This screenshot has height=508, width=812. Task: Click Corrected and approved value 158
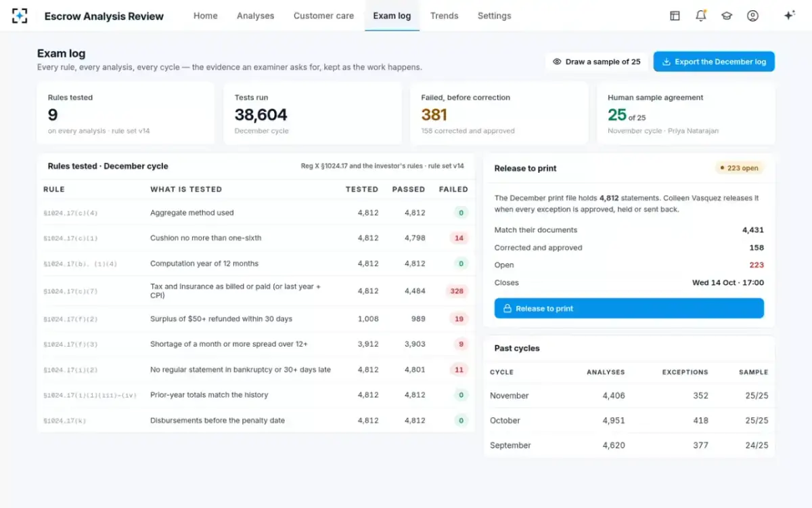(x=757, y=248)
